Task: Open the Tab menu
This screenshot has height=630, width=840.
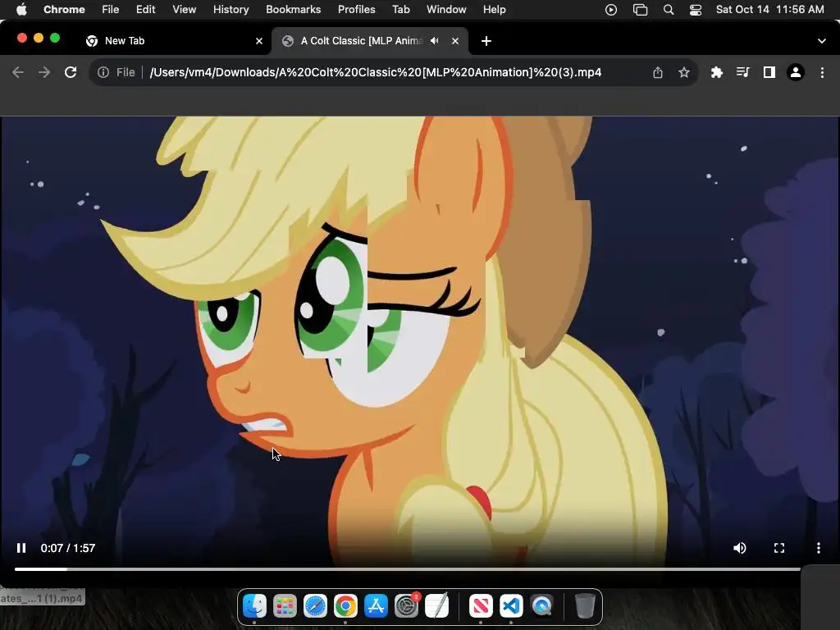Action: tap(400, 10)
